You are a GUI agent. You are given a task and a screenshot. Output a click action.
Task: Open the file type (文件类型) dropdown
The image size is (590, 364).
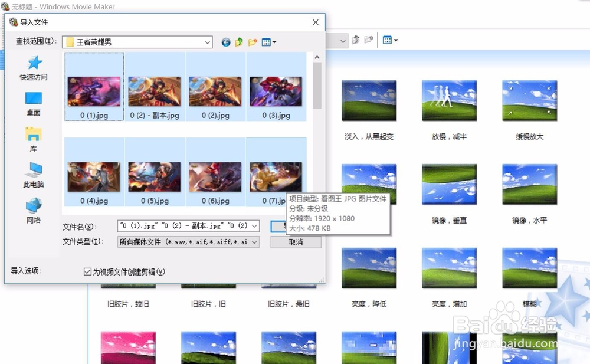point(189,242)
